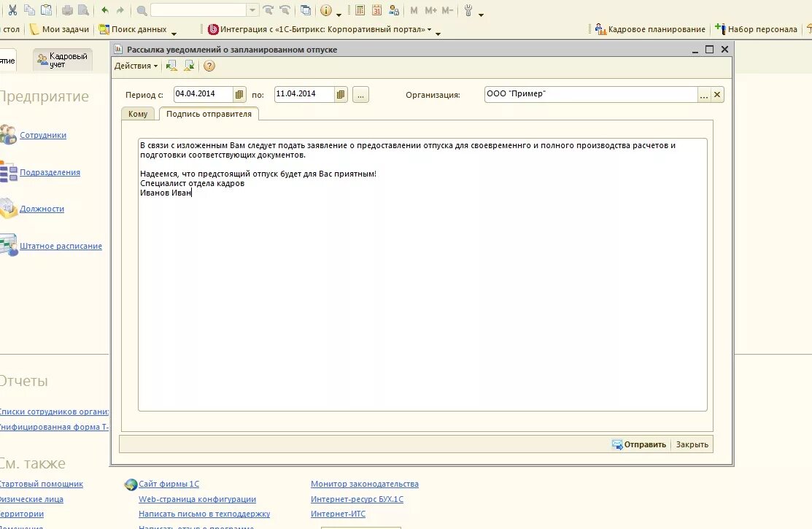
Task: Expand the dropdown next to wrench icon
Action: pos(481,15)
